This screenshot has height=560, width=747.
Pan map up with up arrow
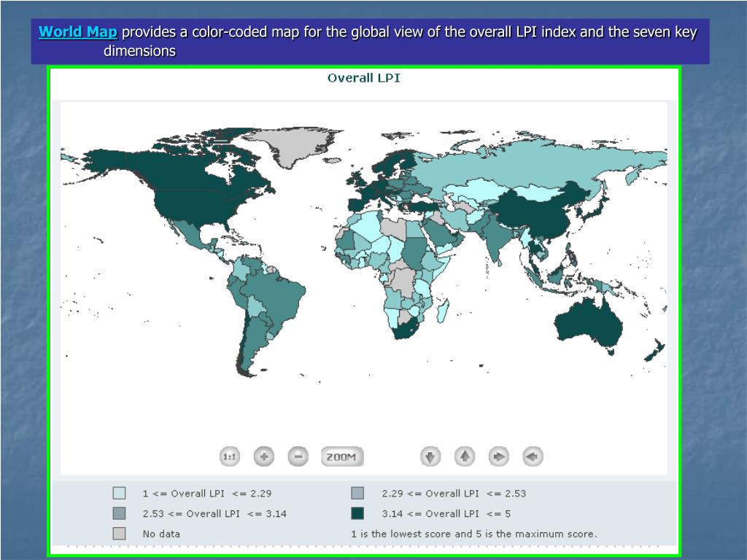[465, 456]
